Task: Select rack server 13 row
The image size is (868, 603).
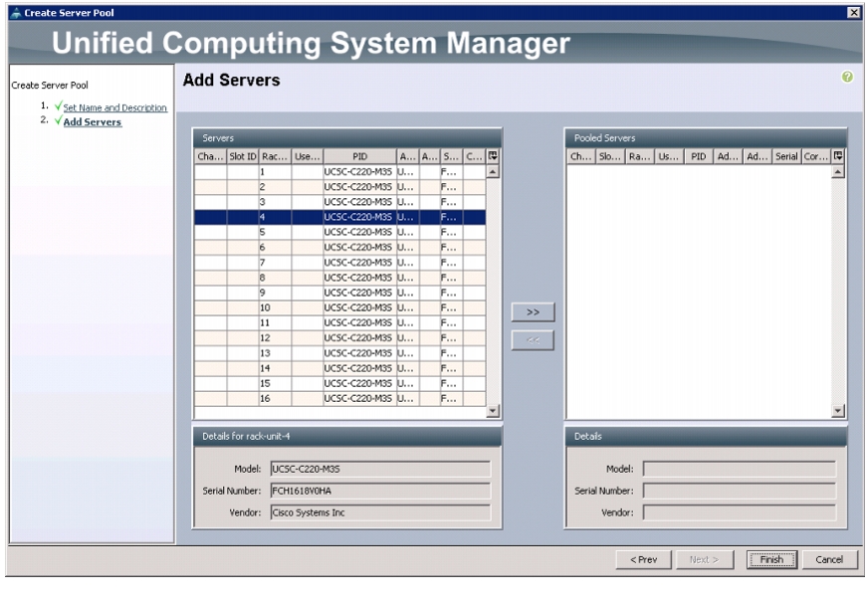Action: tap(339, 353)
